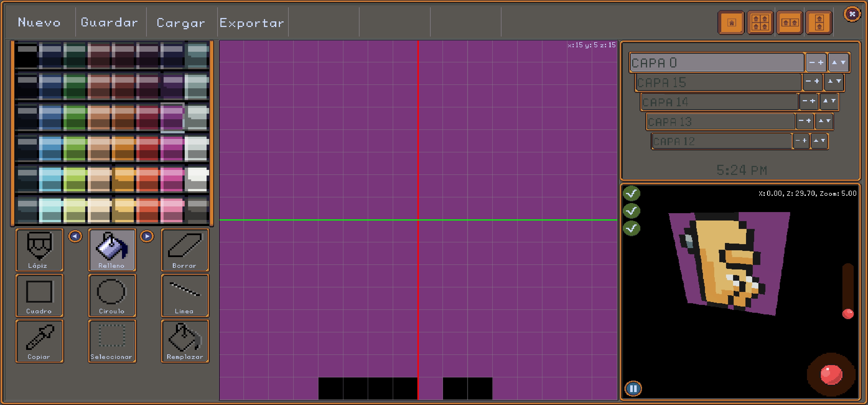The image size is (868, 405).
Task: Pick the Línea line tool
Action: click(185, 295)
